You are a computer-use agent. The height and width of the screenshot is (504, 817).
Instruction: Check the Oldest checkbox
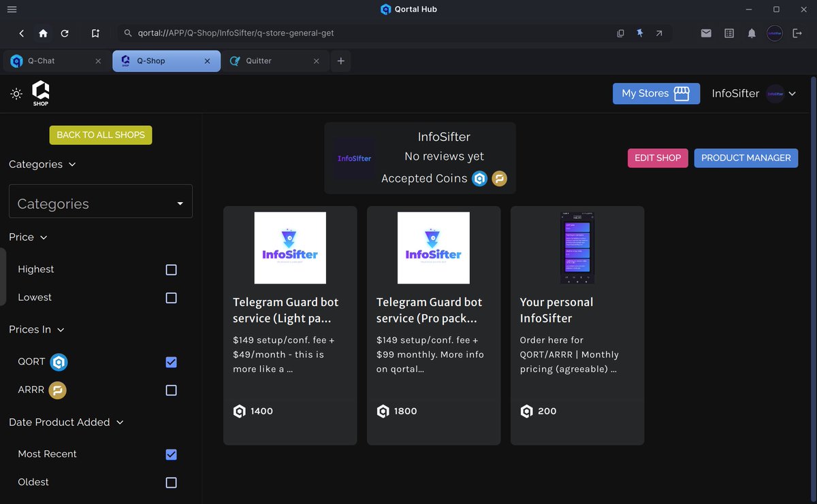click(172, 483)
